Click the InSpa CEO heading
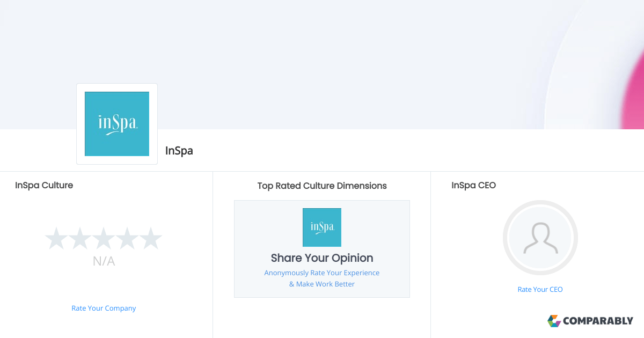The height and width of the screenshot is (338, 644). (474, 185)
